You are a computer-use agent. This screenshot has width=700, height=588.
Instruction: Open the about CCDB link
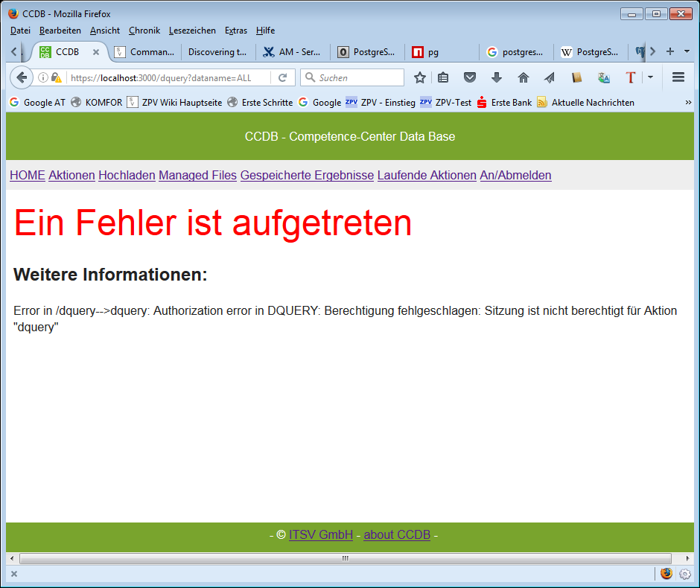tap(397, 535)
